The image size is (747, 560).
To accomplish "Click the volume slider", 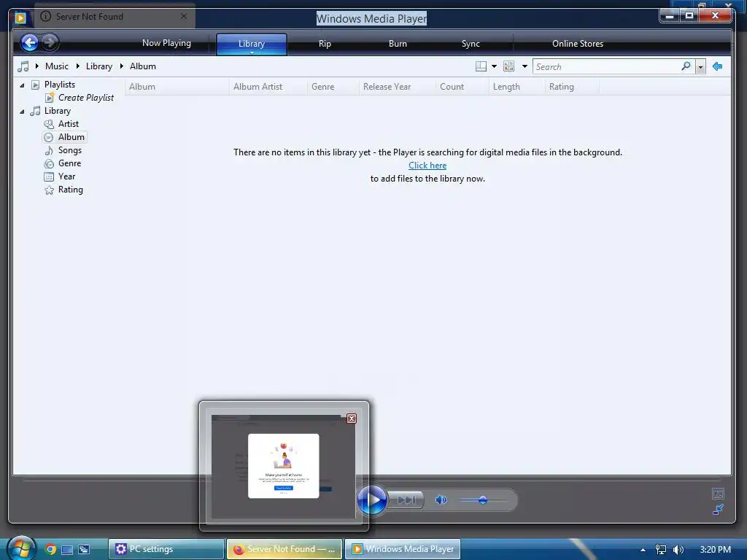I will tap(482, 500).
